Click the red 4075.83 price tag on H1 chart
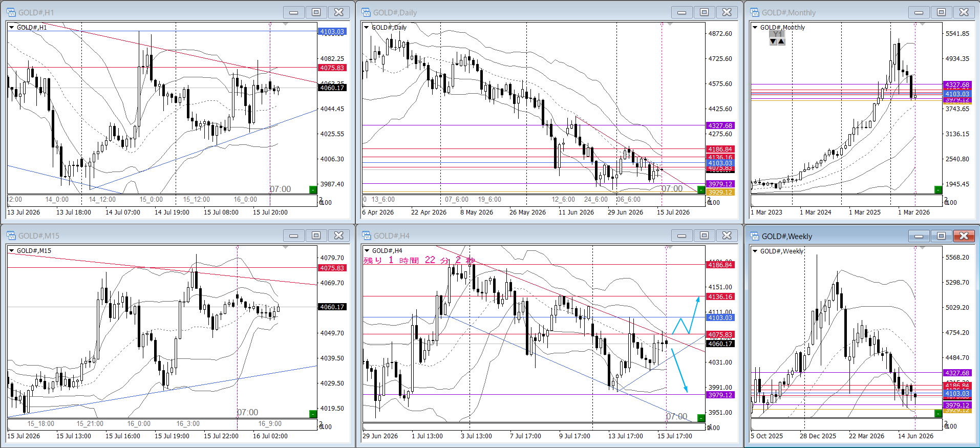This screenshot has height=448, width=980. (332, 68)
